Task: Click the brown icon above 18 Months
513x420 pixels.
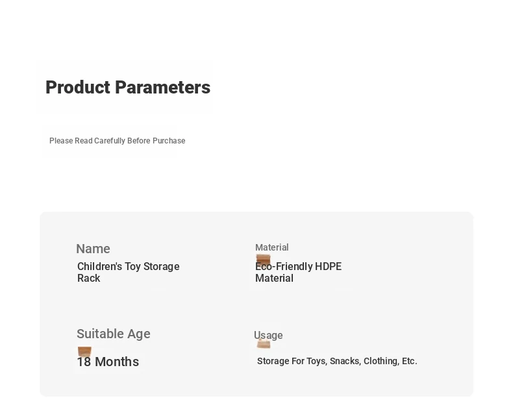Action: click(84, 352)
